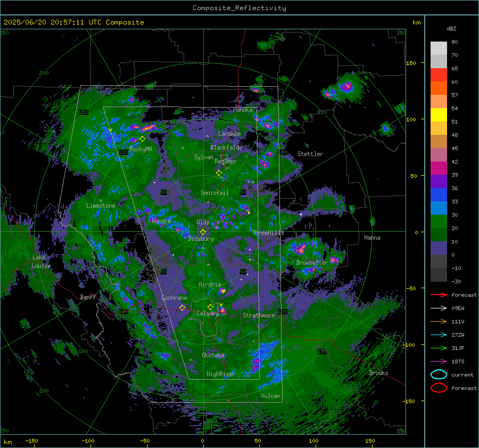The width and height of the screenshot is (479, 448).
Task: Click the orange 111V arrow legend icon
Action: (439, 321)
